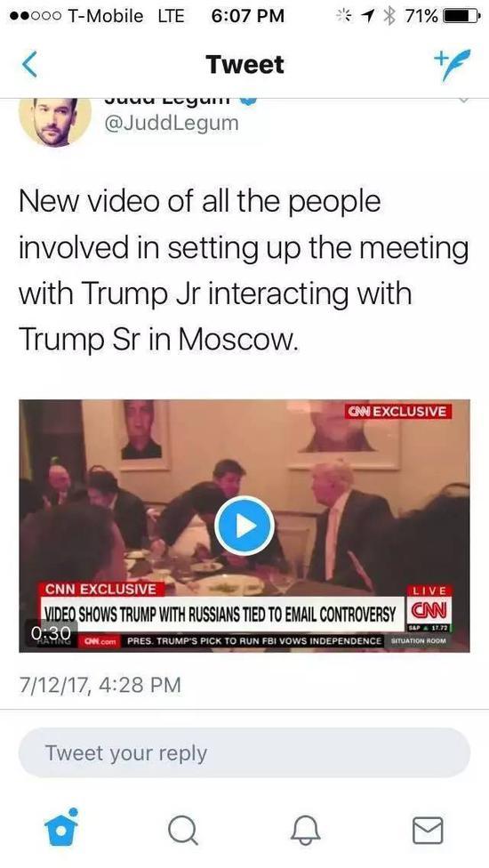
Task: Go to the Home tab icon
Action: pos(60,829)
